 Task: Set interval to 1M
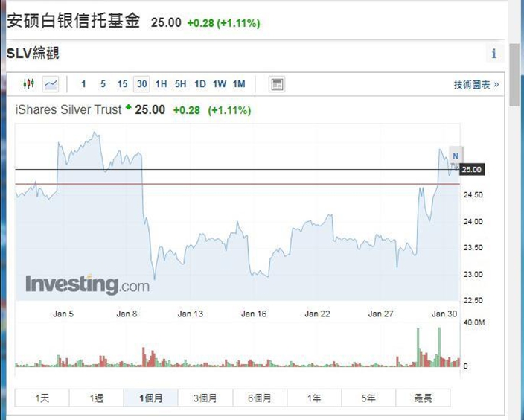tap(239, 84)
